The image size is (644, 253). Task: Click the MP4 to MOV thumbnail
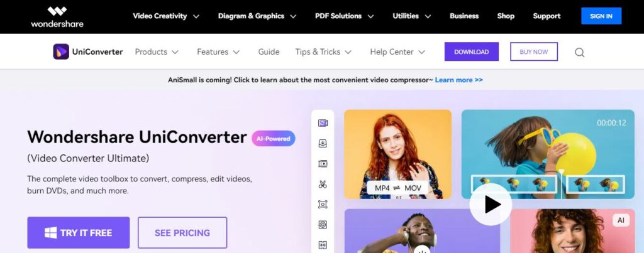click(397, 154)
